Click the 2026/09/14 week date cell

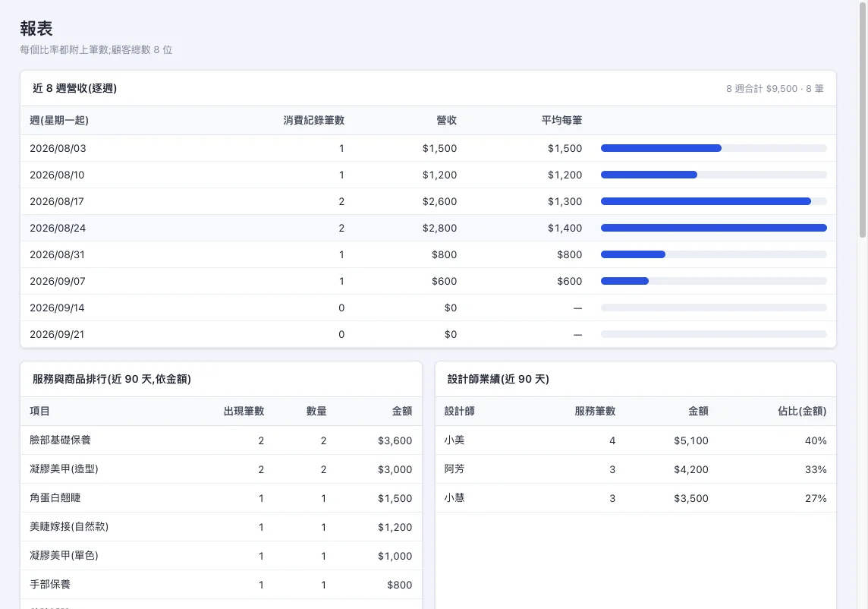pyautogui.click(x=57, y=308)
